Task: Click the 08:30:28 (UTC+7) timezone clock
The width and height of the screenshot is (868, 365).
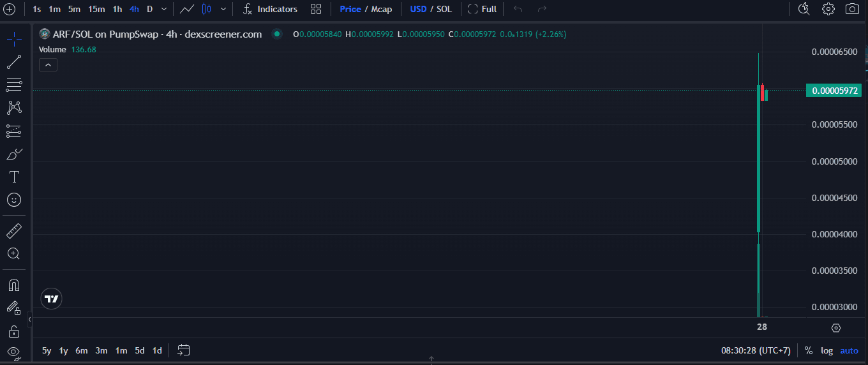Action: [756, 350]
